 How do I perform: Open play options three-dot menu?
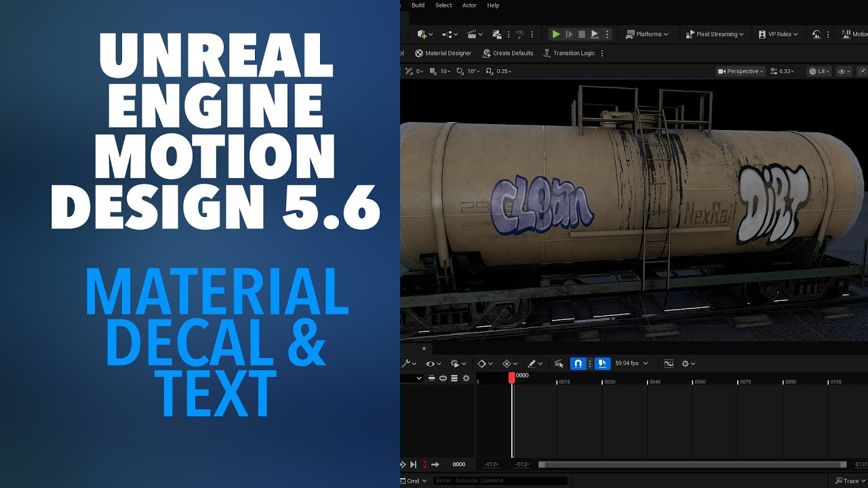pos(607,34)
